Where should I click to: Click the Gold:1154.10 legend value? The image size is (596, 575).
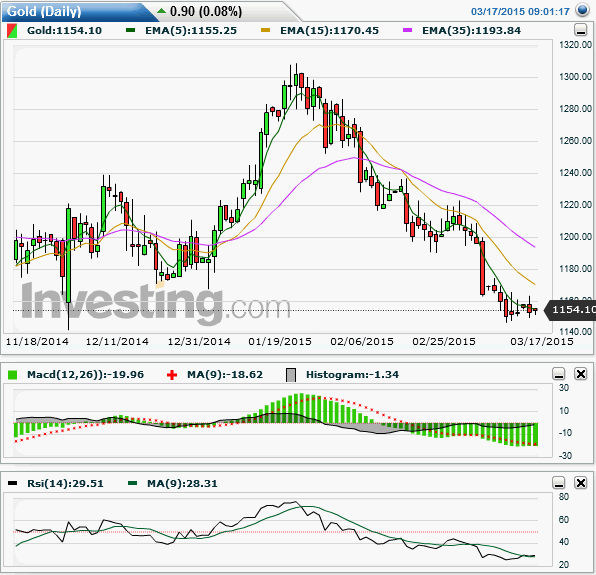[64, 30]
